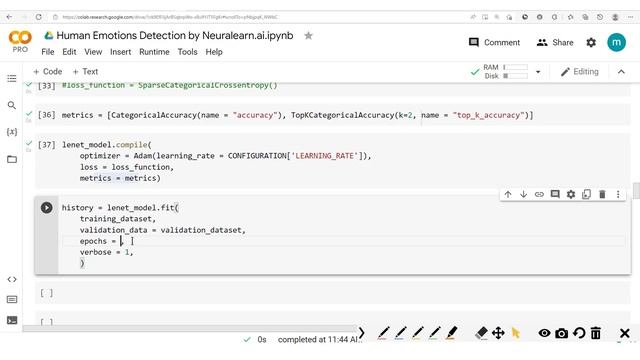Open more cell actions menu
Image resolution: width=640 pixels, height=360 pixels.
coord(618,194)
